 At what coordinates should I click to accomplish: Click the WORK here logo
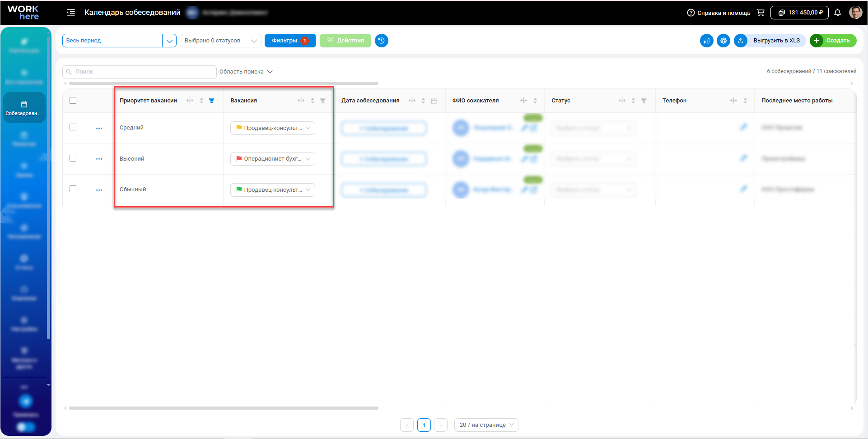tap(23, 13)
